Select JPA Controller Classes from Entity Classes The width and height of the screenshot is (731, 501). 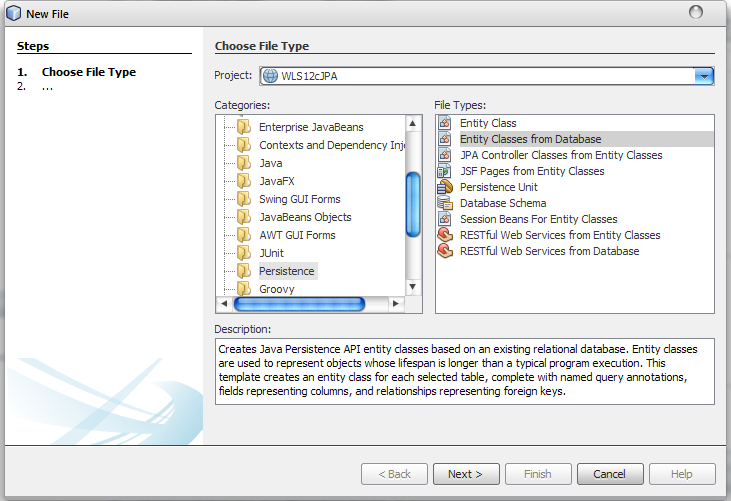[x=561, y=155]
